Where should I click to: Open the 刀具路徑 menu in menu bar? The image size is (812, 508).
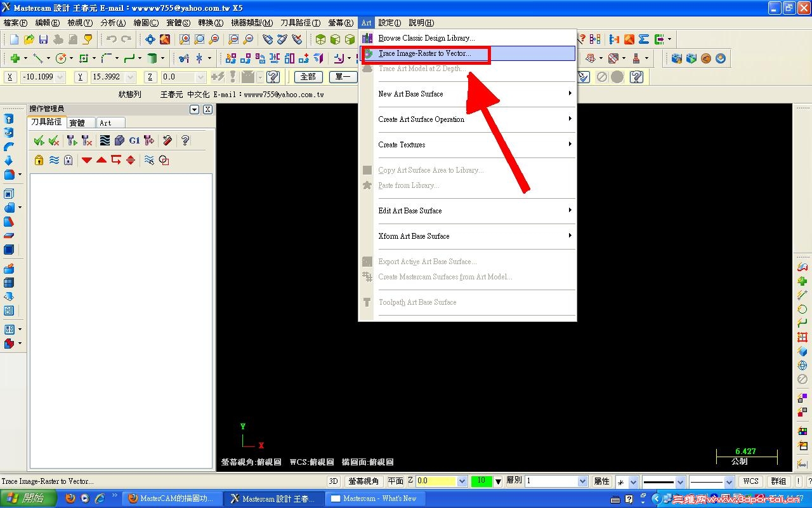point(300,23)
